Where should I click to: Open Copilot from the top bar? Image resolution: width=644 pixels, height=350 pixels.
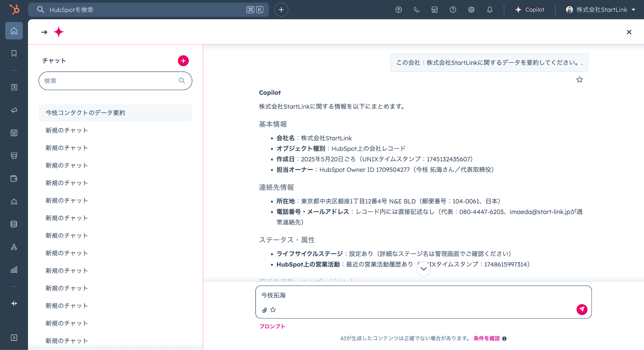point(530,10)
